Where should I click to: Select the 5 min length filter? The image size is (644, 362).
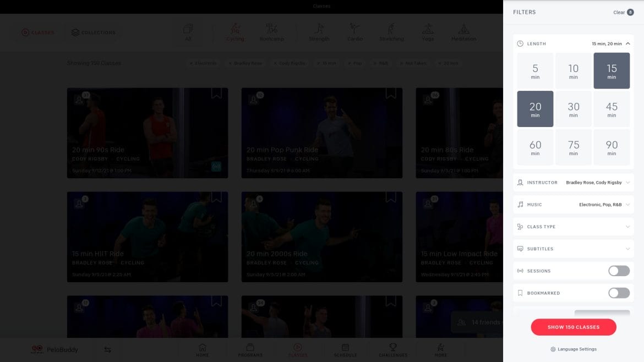[x=535, y=70]
